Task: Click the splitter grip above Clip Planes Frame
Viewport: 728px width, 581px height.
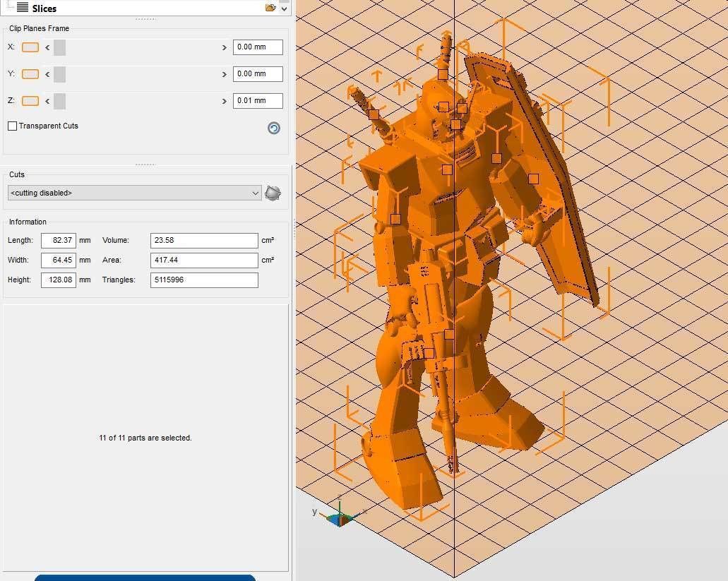Action: 145,19
